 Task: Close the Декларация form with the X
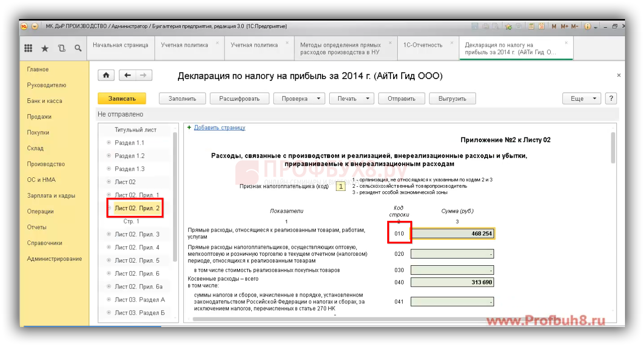[x=619, y=75]
